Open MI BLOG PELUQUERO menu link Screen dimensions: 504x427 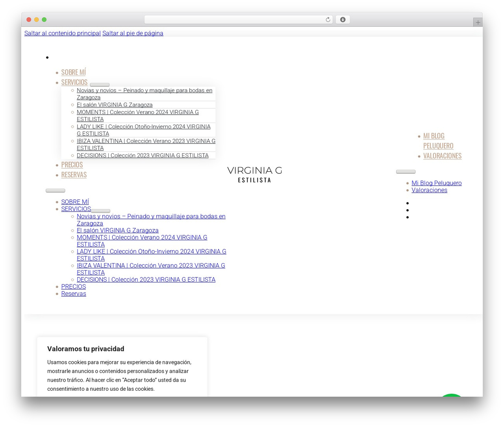(438, 141)
